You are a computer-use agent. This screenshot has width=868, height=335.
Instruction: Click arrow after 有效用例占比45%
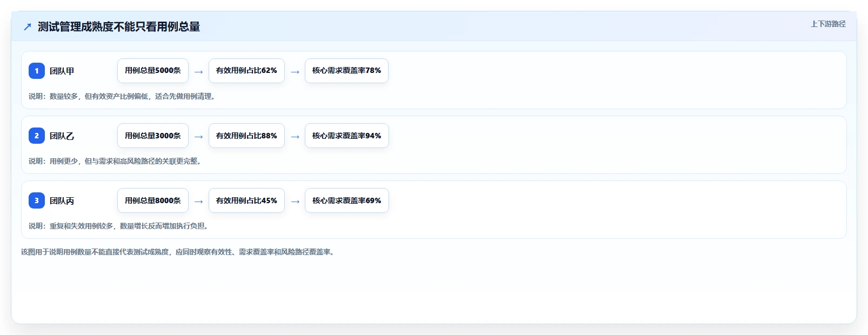[295, 201]
